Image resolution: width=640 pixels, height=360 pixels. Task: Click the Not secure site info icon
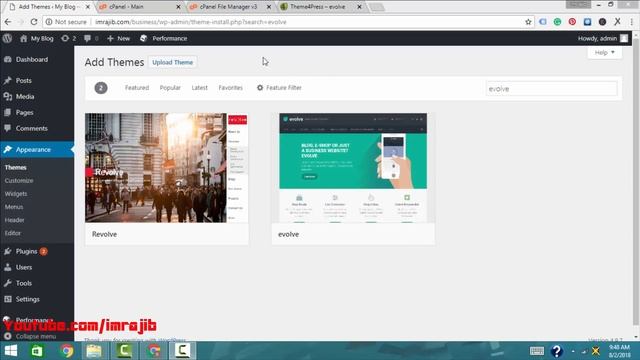pyautogui.click(x=49, y=22)
